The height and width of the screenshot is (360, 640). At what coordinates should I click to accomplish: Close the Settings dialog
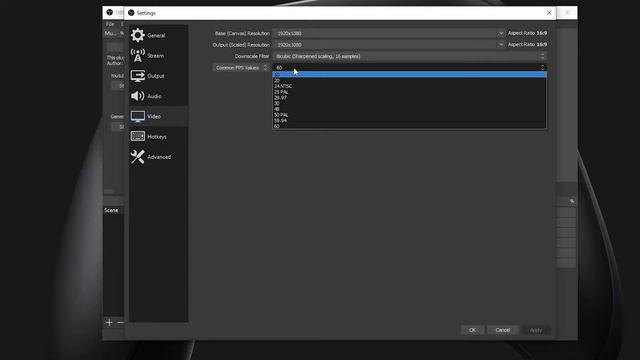point(549,13)
